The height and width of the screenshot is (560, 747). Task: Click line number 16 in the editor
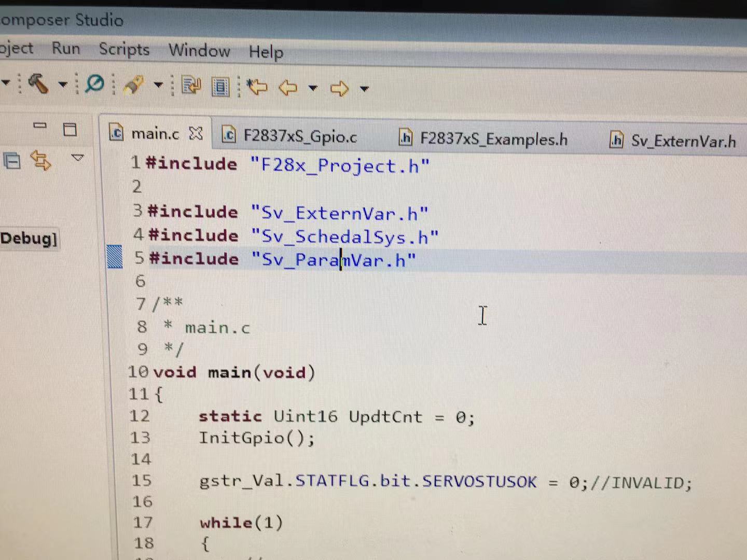coord(142,501)
